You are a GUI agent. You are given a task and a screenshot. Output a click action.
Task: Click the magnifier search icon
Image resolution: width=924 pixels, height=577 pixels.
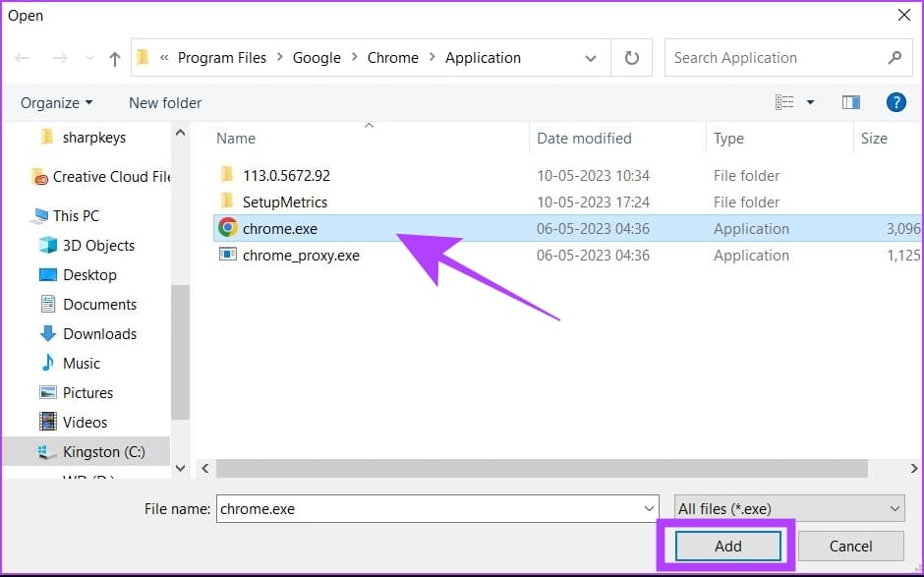pyautogui.click(x=895, y=58)
